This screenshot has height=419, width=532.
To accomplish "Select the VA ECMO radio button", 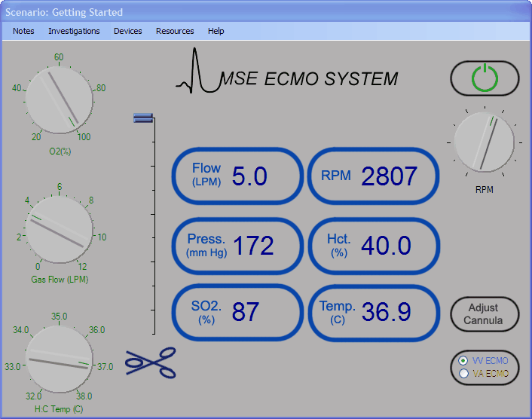I will tap(463, 373).
